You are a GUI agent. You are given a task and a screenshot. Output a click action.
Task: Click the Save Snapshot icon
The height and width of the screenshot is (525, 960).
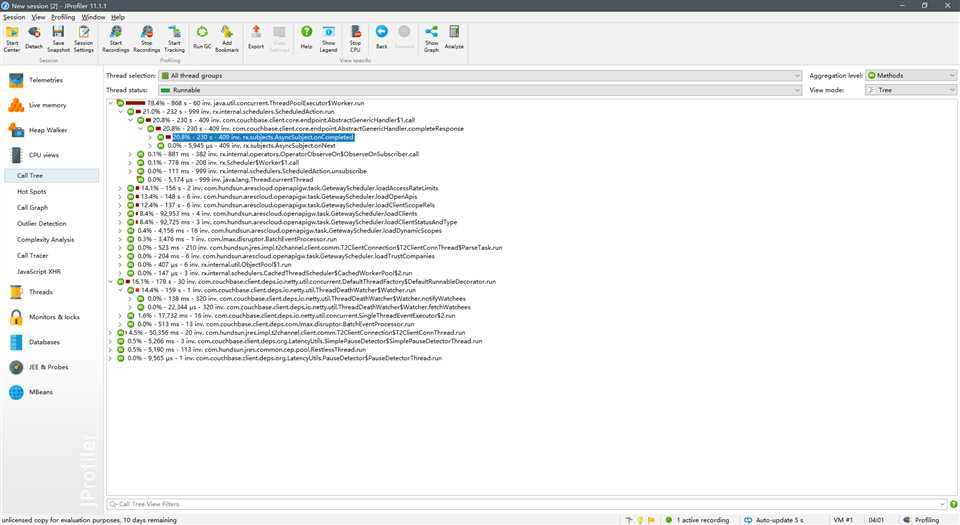click(58, 38)
